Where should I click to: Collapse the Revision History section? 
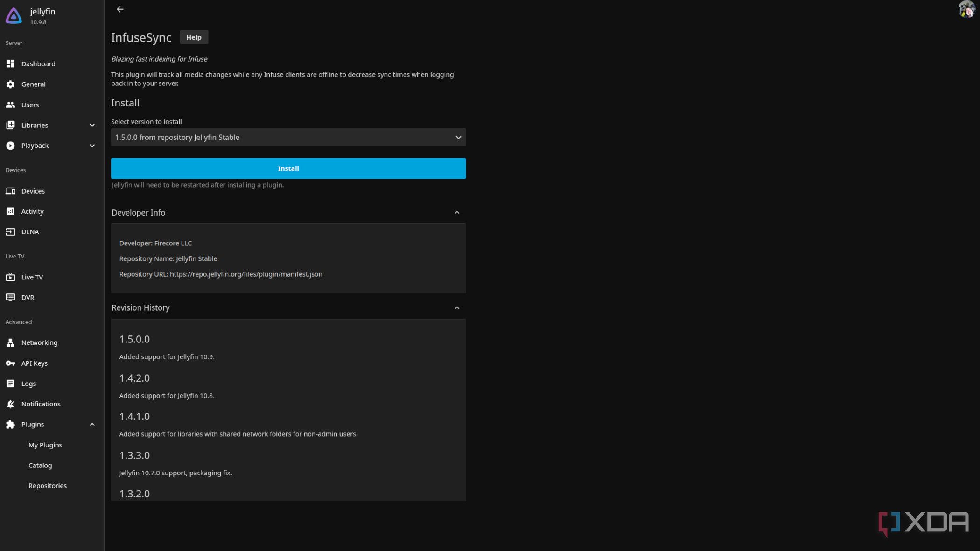456,307
